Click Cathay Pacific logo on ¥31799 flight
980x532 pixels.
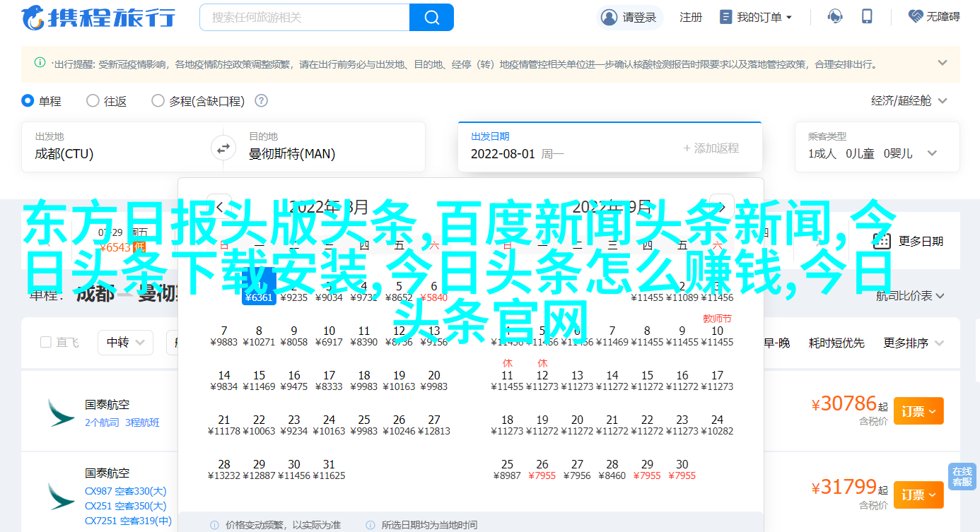point(61,497)
